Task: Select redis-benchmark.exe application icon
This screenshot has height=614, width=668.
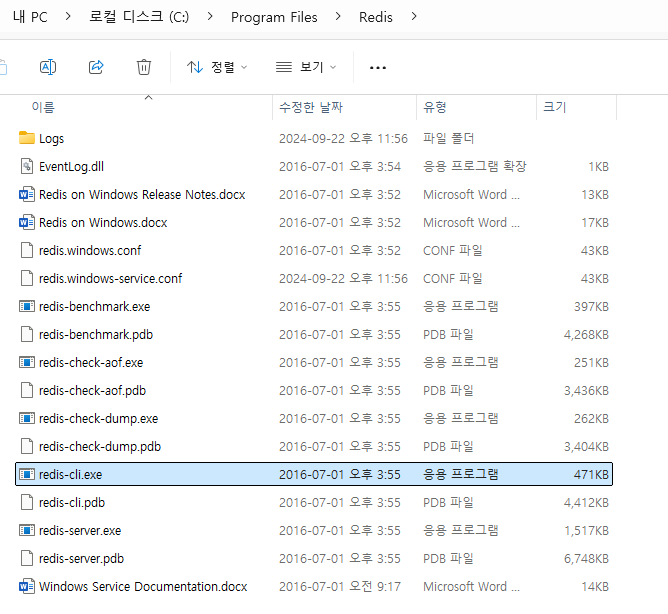Action: coord(27,306)
